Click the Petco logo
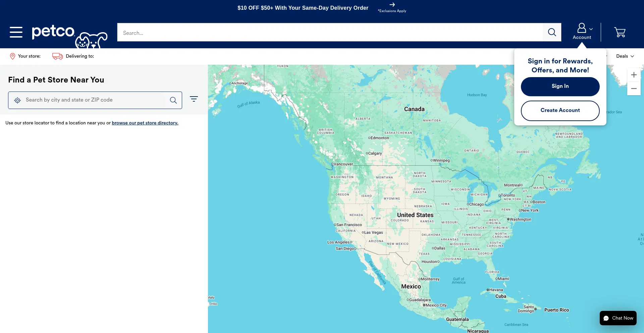The width and height of the screenshot is (644, 333). click(x=54, y=32)
